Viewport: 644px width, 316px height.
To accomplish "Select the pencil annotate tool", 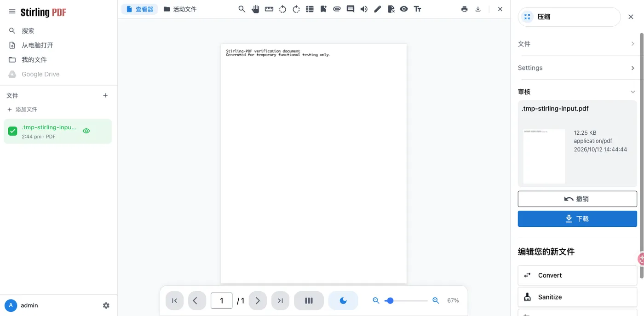I will (377, 9).
